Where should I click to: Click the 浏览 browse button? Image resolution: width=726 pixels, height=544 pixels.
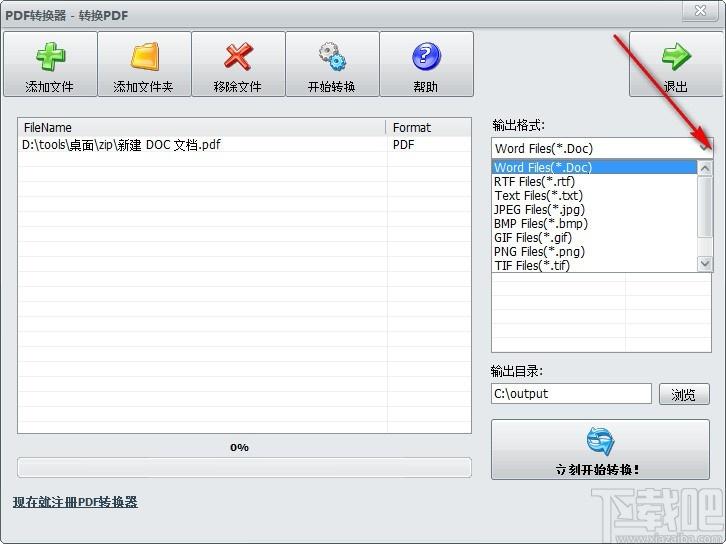pyautogui.click(x=684, y=394)
